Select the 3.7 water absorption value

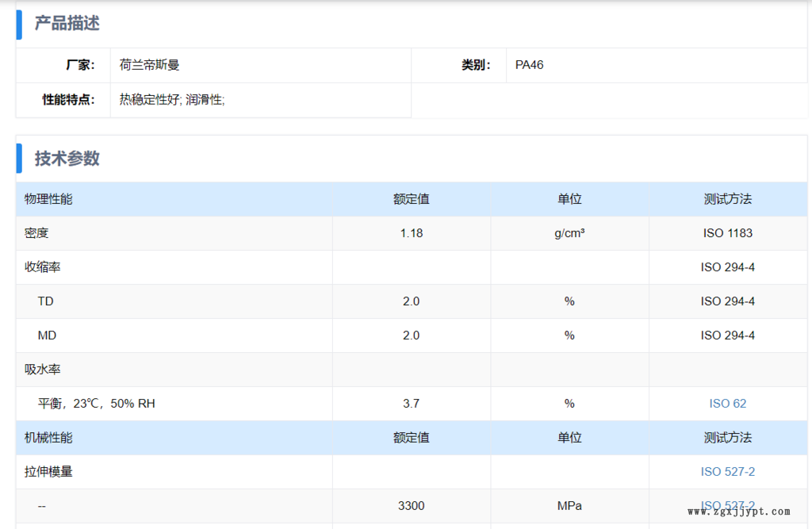[411, 404]
